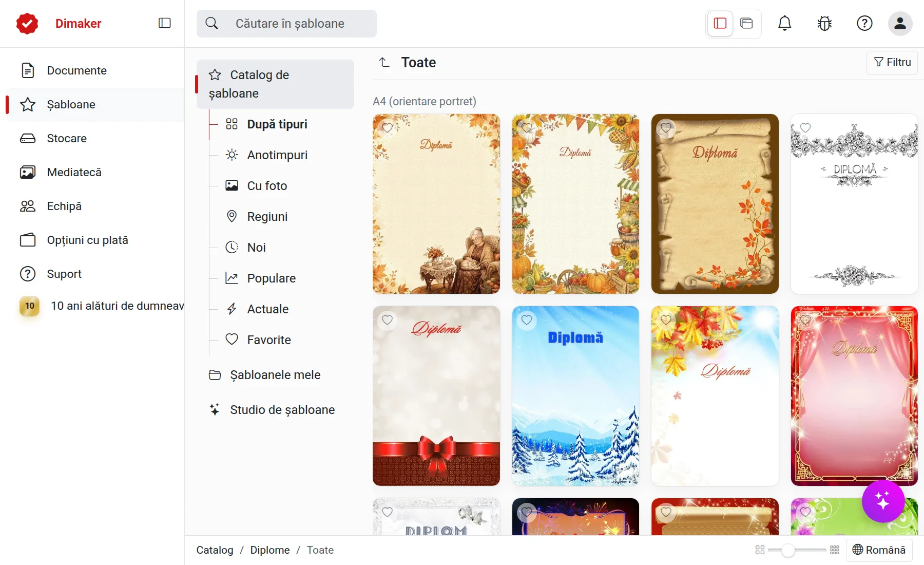
Task: Open the autumn maple leaves diploma template
Action: 715,396
